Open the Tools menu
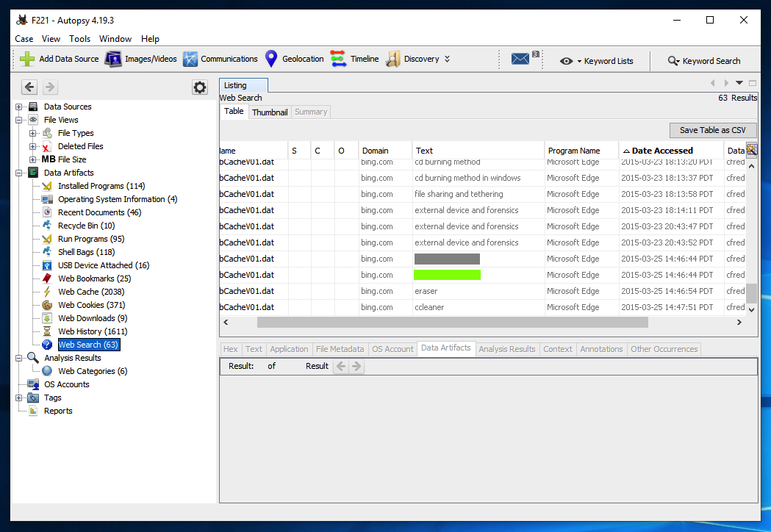 pyautogui.click(x=79, y=39)
